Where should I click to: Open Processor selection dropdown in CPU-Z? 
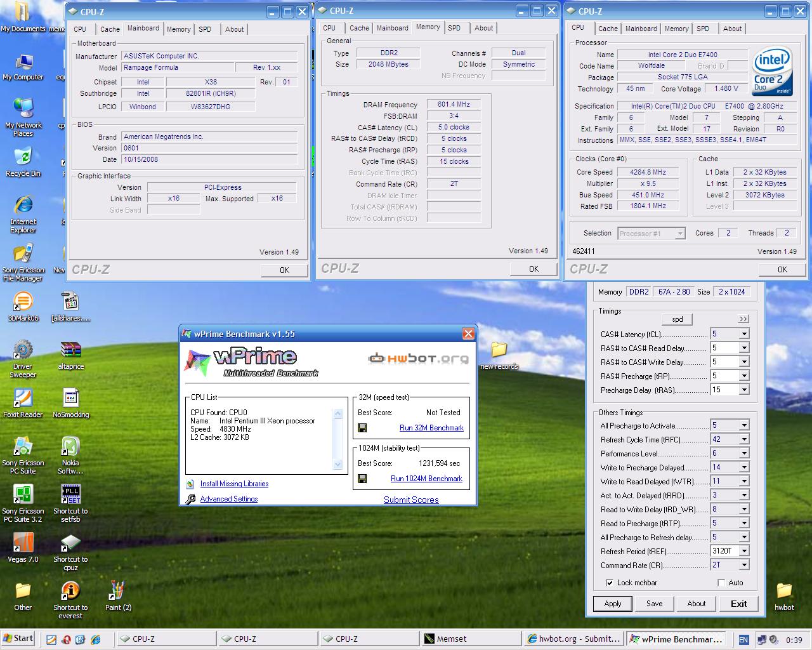click(x=680, y=234)
